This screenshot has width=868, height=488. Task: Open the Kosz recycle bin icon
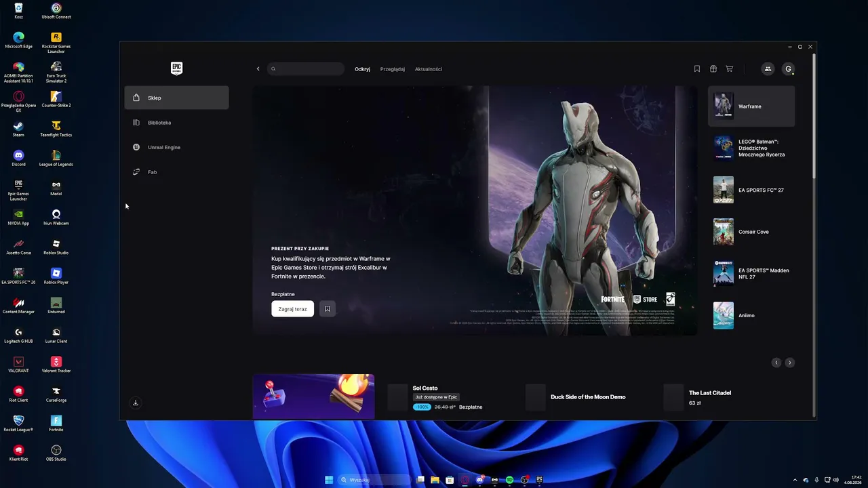(18, 11)
